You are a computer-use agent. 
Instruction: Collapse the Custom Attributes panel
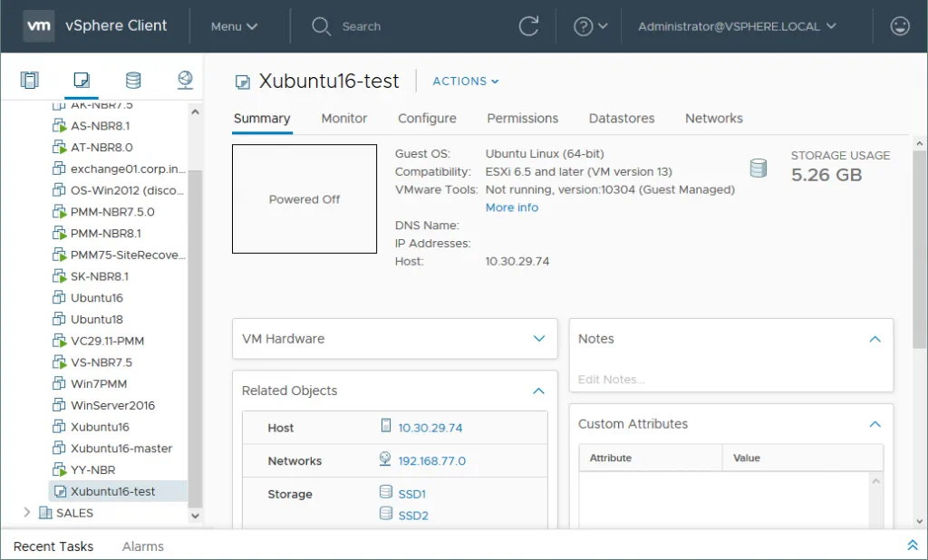875,424
